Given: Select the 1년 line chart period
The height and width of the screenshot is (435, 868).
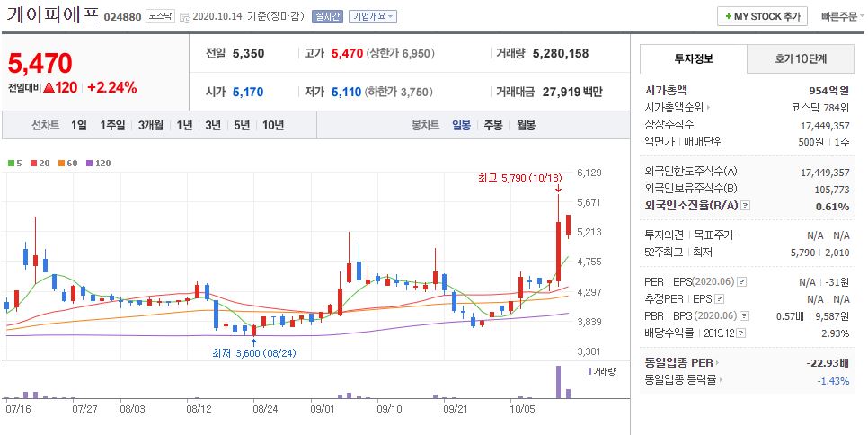Looking at the screenshot, I should 184,125.
